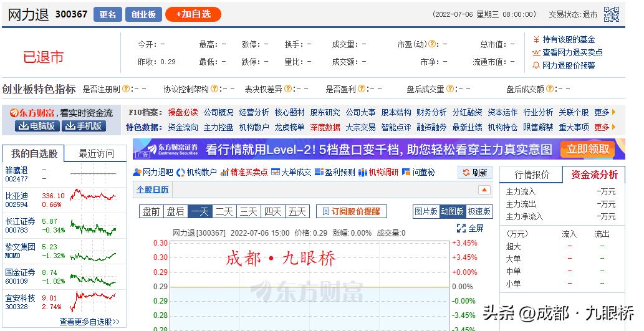Open 国金证券 600109 watchlist row
The width and height of the screenshot is (644, 331).
pos(64,276)
